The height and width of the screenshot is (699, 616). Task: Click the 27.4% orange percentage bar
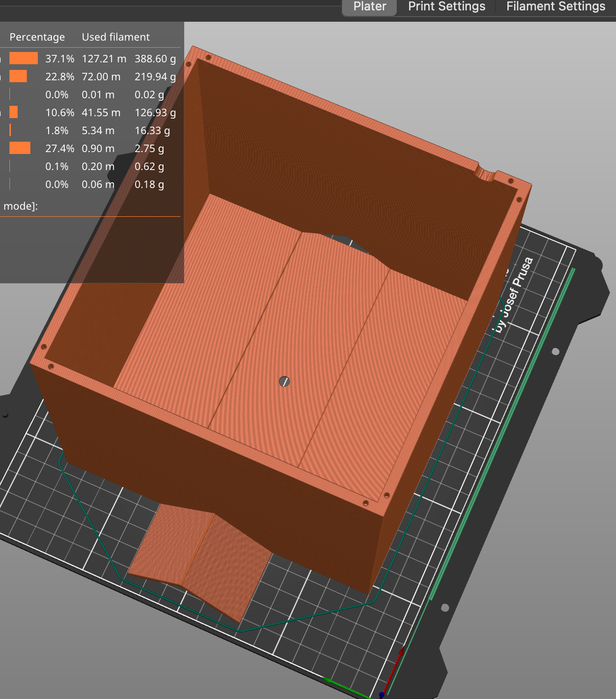[x=20, y=148]
